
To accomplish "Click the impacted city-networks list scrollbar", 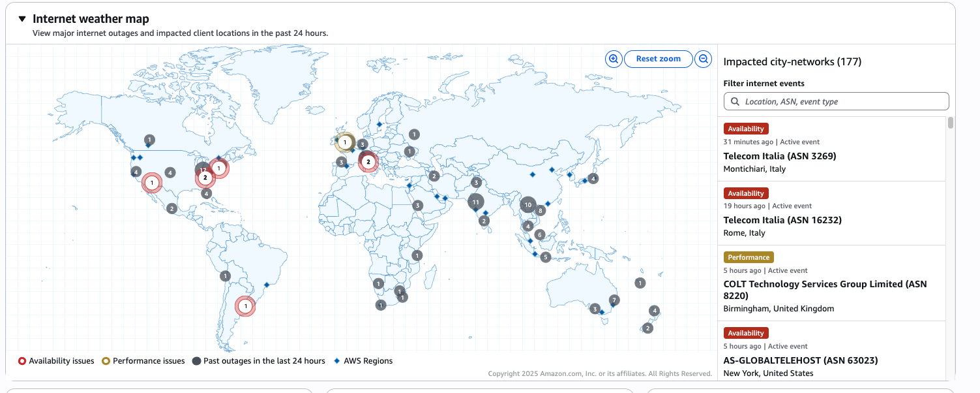I will [x=950, y=123].
